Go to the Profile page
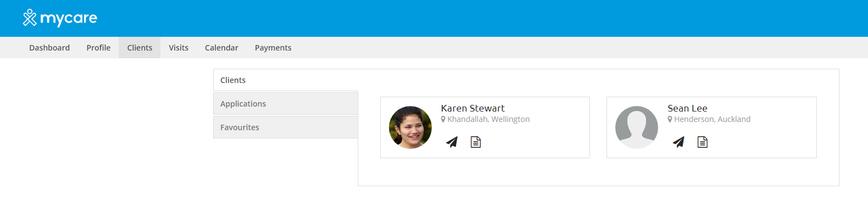Image resolution: width=868 pixels, height=217 pixels. tap(98, 48)
